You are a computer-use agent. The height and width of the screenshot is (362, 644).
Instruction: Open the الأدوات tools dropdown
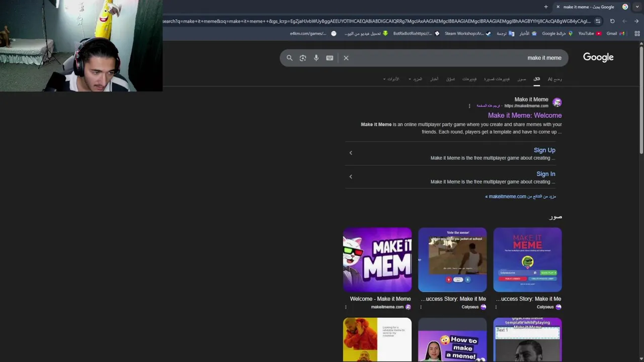pos(391,79)
